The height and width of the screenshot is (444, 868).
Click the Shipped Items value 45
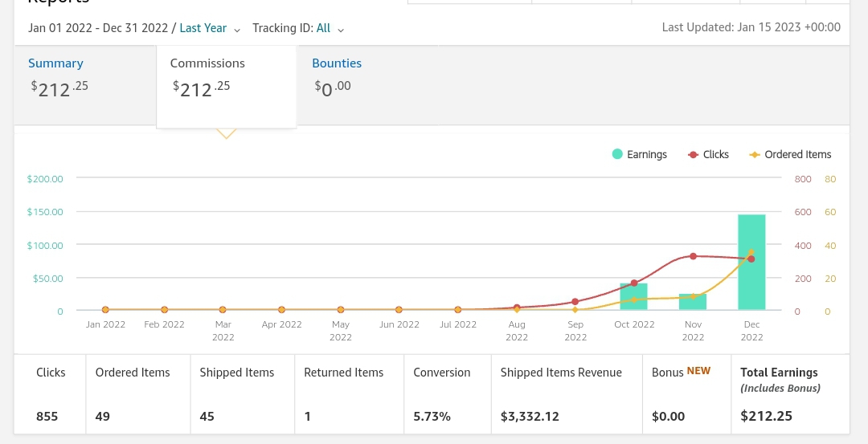pyautogui.click(x=207, y=416)
